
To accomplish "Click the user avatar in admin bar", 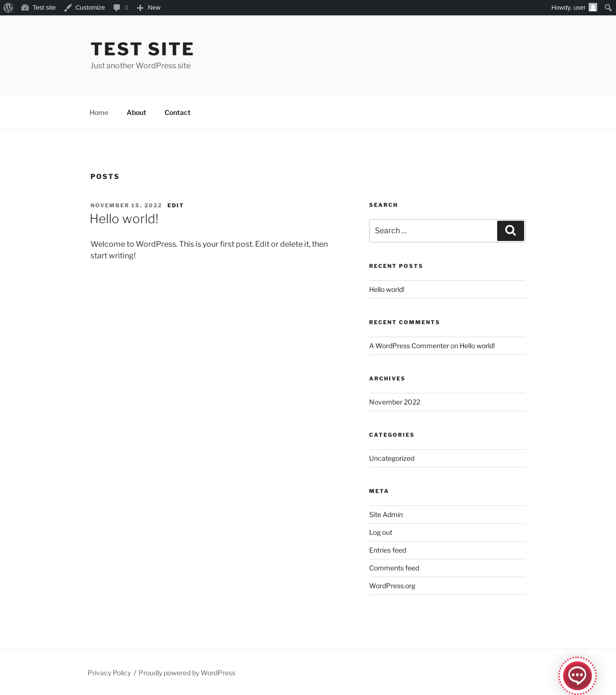I will (593, 8).
